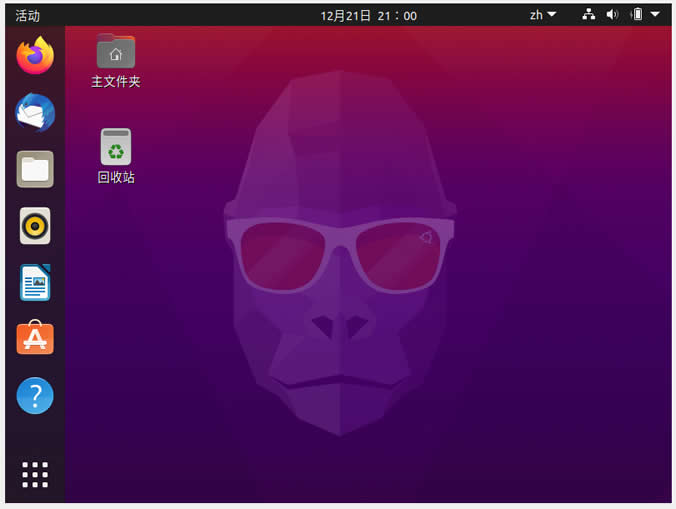
Task: Open Thunderbird mail client
Action: 35,112
